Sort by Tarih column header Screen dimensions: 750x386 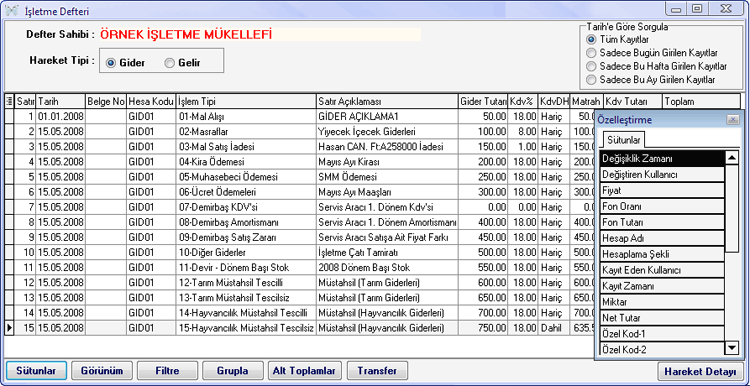(60, 101)
